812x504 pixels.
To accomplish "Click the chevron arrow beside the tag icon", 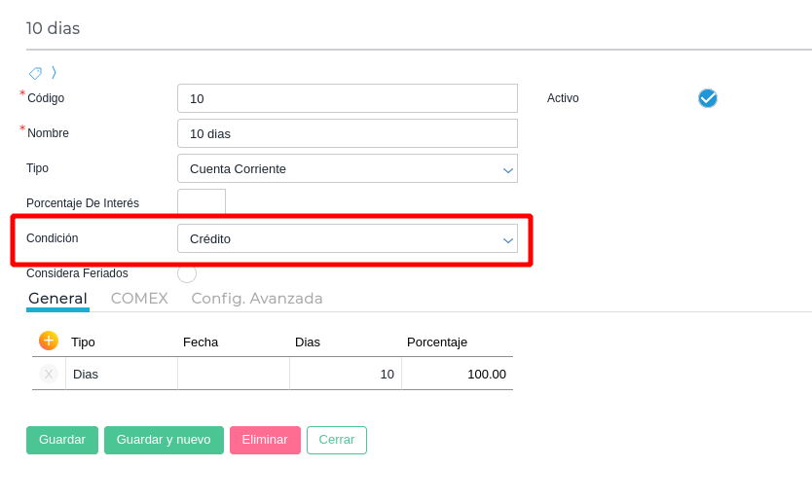I will (x=54, y=72).
